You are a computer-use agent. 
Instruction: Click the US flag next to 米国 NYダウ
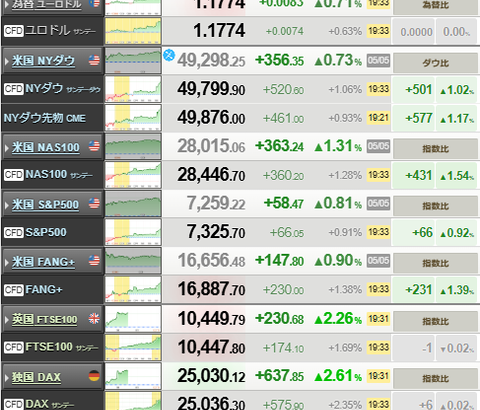coord(94,60)
